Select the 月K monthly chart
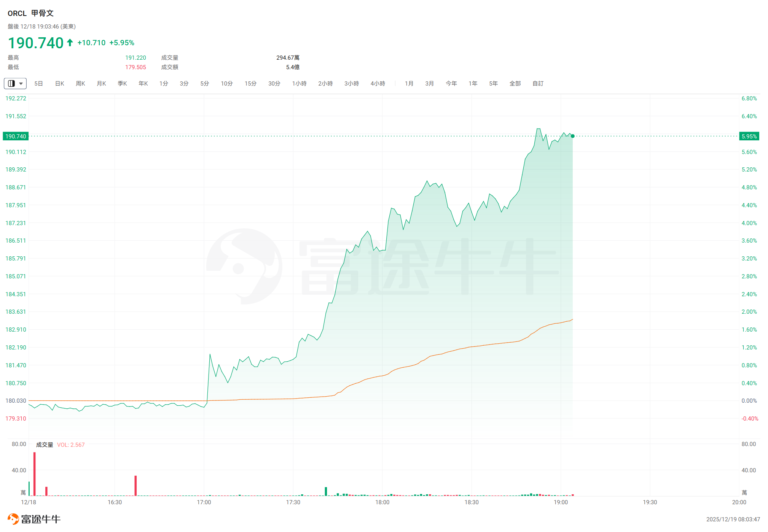Viewport: 768px width, 532px height. (x=101, y=83)
